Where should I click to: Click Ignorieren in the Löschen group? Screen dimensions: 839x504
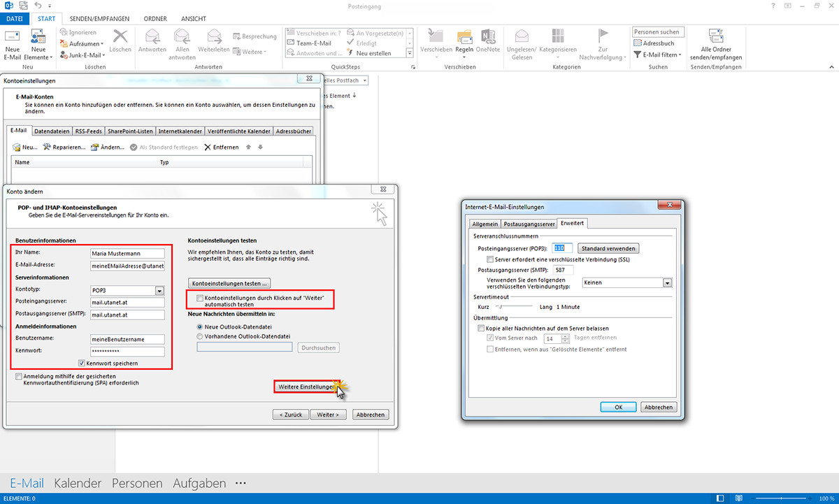78,33
